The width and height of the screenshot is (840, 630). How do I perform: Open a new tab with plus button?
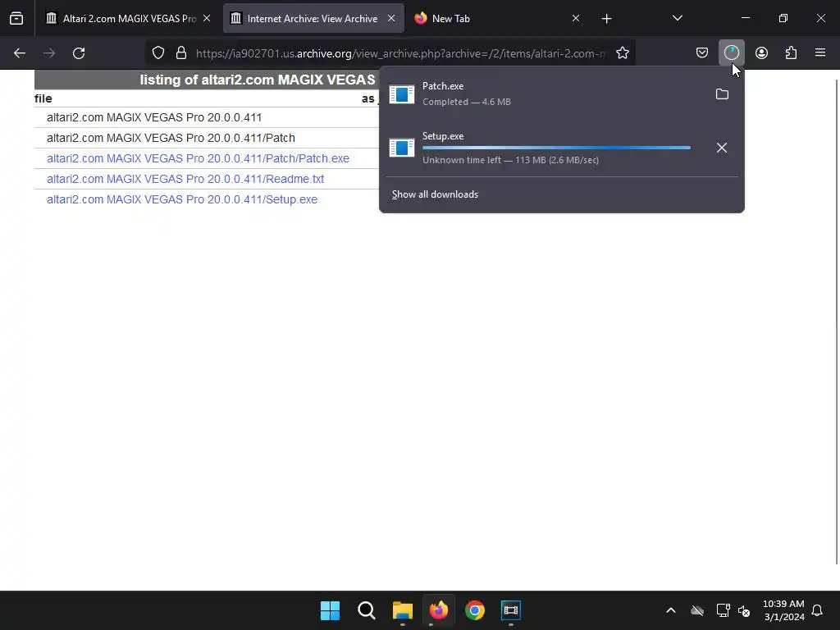point(606,19)
